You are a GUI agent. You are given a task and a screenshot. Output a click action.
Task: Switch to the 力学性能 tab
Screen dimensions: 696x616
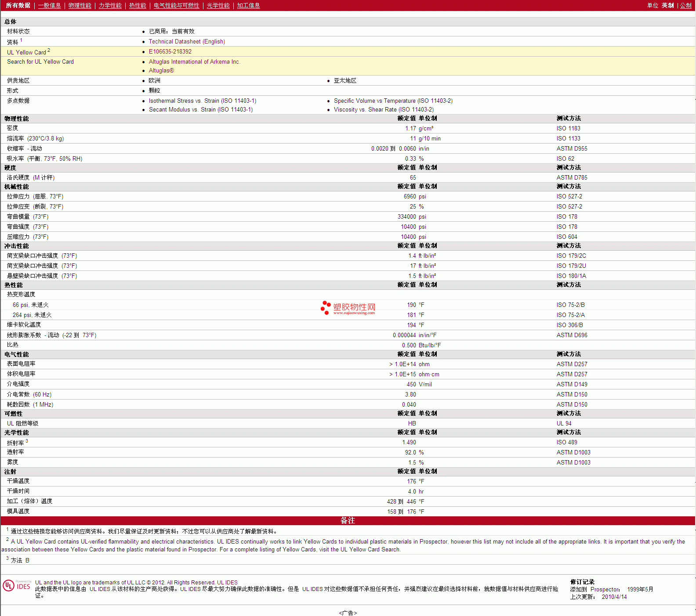(x=110, y=5)
